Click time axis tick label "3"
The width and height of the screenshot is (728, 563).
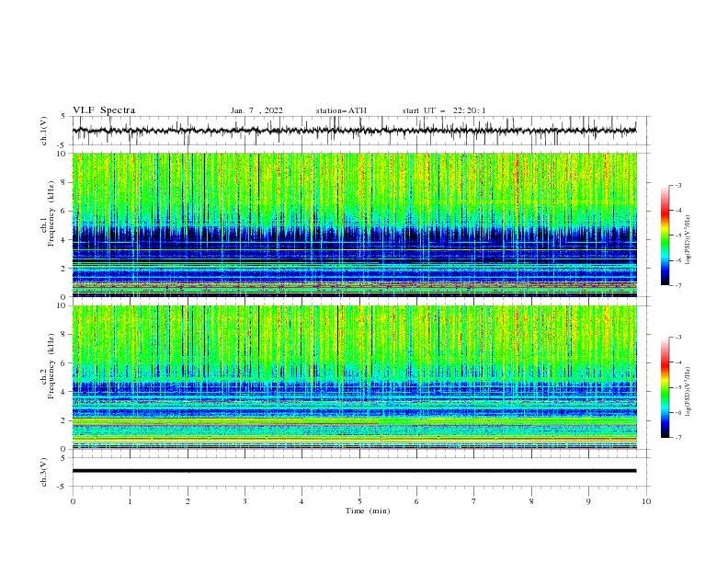[x=245, y=501]
